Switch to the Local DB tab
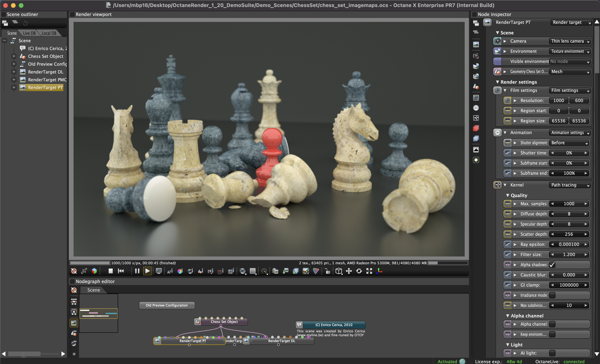 coord(49,33)
